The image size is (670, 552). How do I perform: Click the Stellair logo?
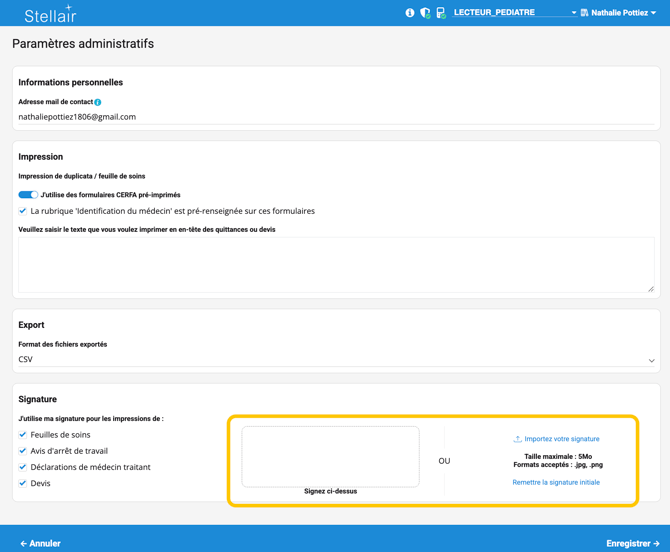(x=50, y=14)
